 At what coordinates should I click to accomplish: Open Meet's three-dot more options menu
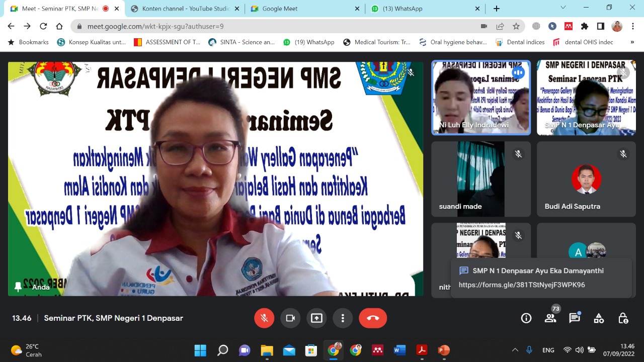point(343,318)
